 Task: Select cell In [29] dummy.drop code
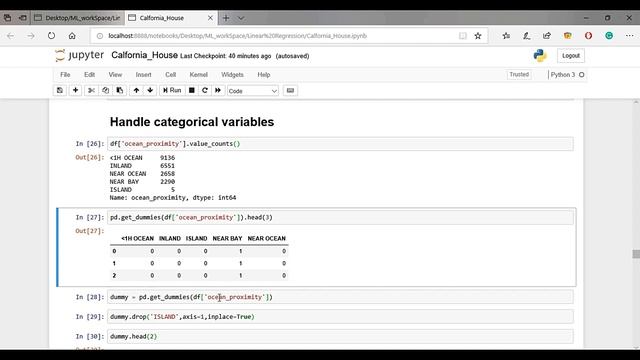click(x=340, y=316)
